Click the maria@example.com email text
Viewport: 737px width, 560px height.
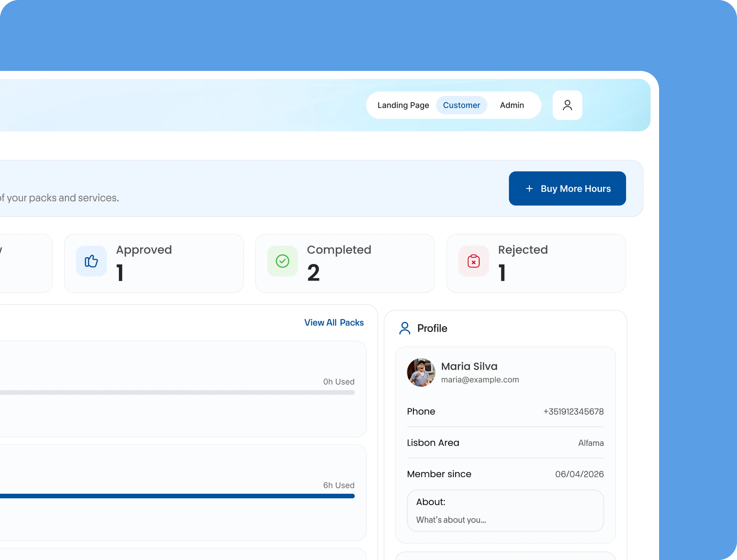[x=480, y=380]
